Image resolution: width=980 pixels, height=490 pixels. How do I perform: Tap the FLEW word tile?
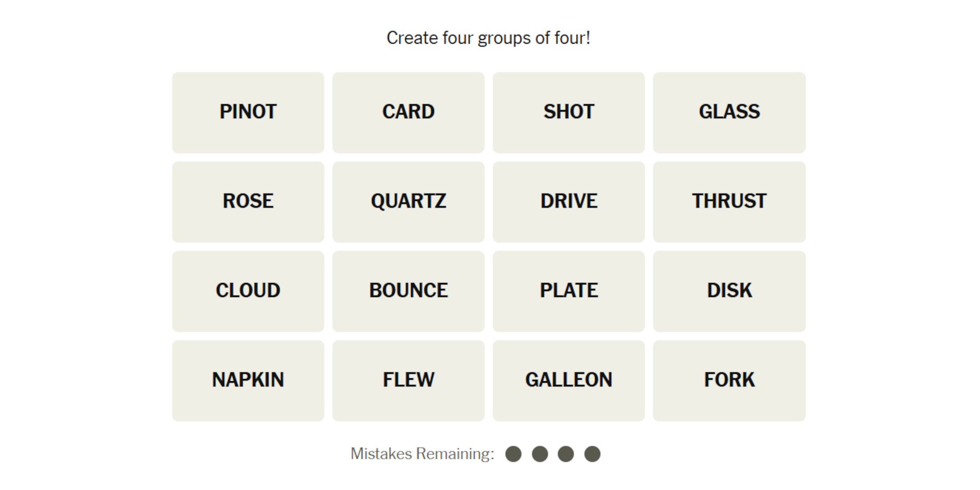pyautogui.click(x=408, y=381)
